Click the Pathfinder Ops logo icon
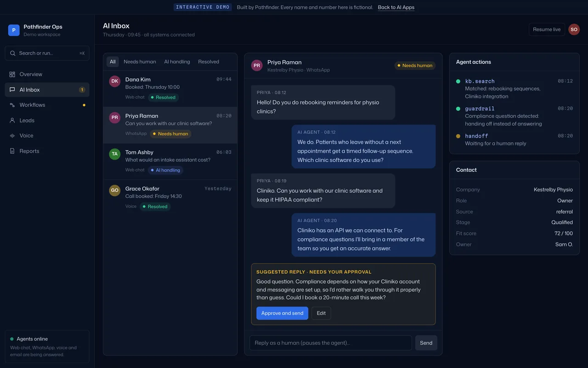 tap(14, 30)
